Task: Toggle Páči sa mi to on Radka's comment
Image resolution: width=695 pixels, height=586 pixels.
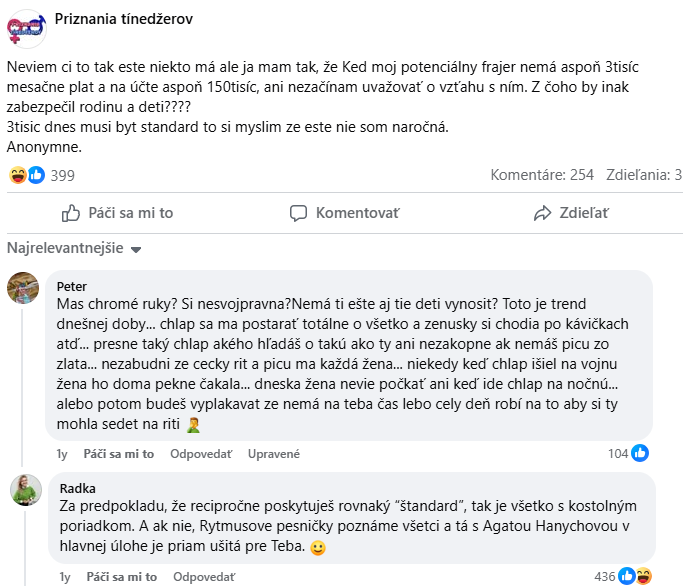Action: [120, 577]
